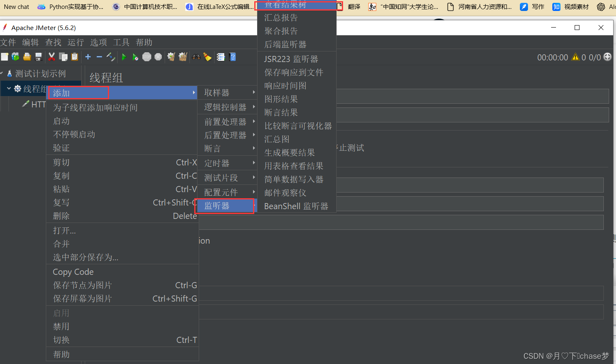This screenshot has width=616, height=364.
Task: Click the Paste clipboard icon
Action: [x=75, y=57]
